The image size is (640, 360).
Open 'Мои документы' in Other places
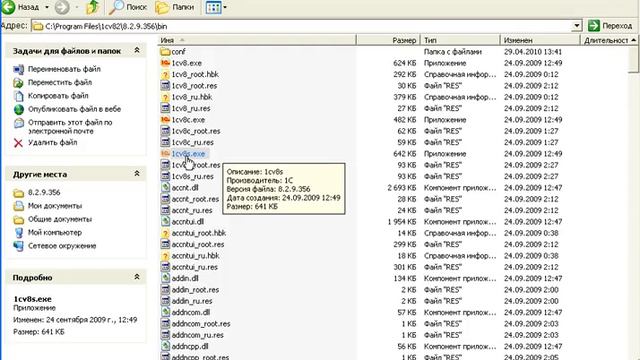tap(55, 206)
